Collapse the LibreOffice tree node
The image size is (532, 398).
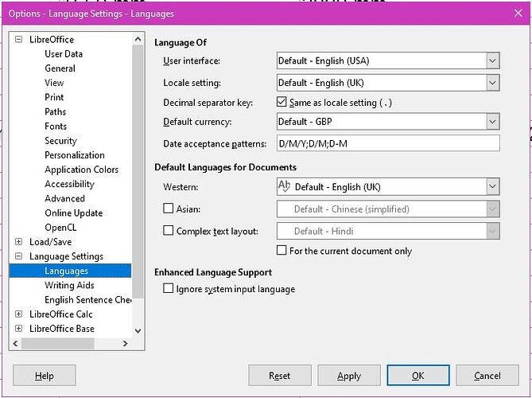coord(18,39)
